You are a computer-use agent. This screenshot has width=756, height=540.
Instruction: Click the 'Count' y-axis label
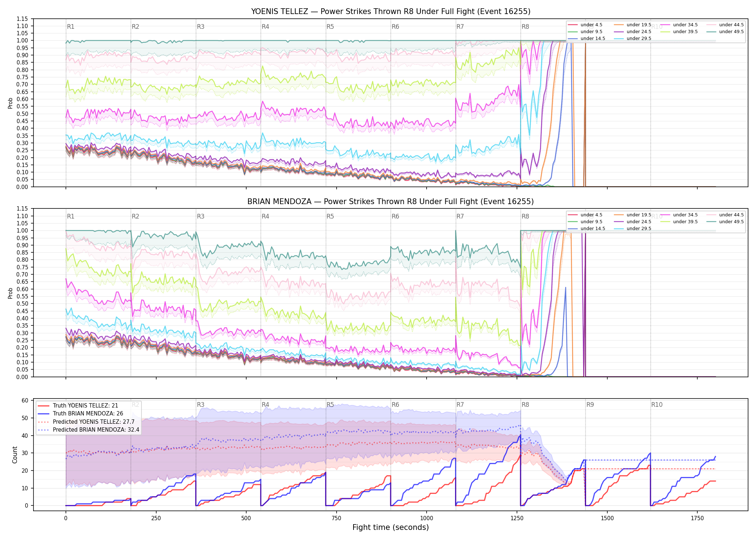15,455
